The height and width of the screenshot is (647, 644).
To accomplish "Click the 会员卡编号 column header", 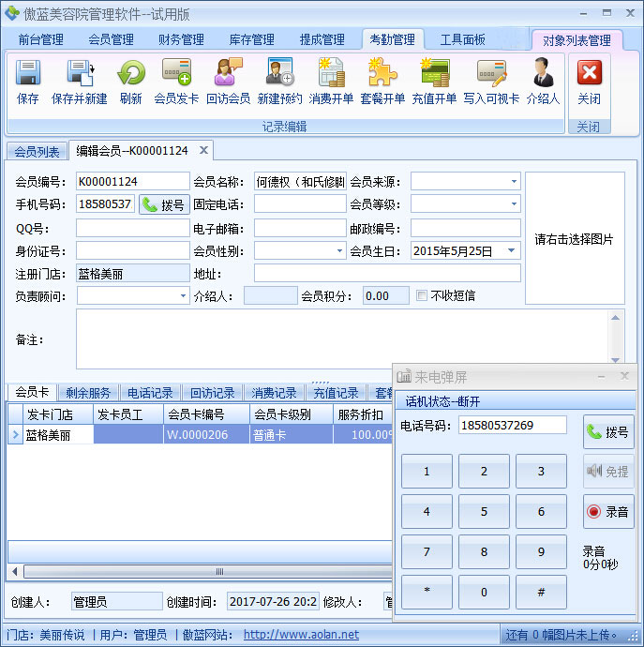I will click(206, 414).
